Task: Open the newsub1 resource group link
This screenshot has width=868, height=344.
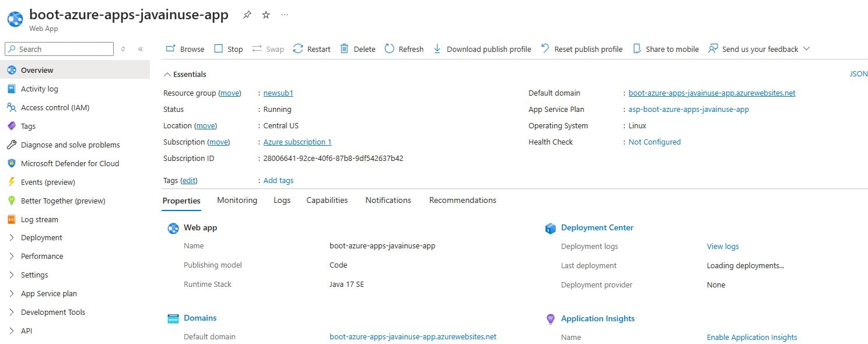Action: (x=278, y=93)
